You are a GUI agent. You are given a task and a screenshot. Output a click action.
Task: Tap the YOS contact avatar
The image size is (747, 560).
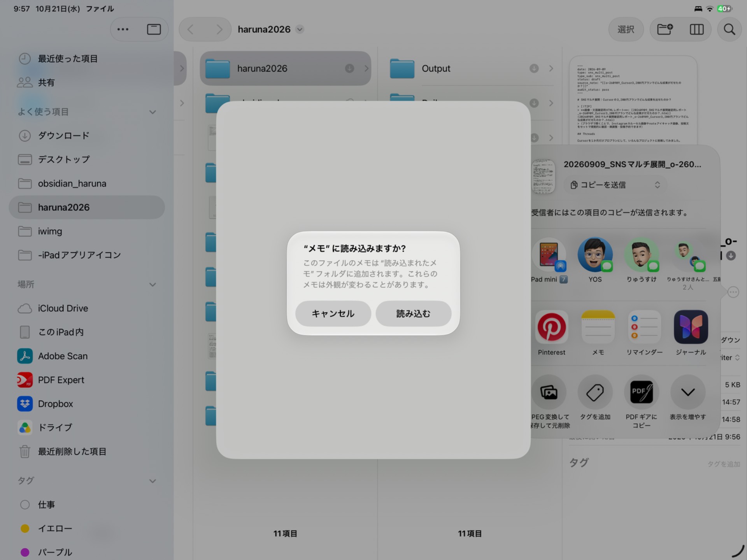[x=595, y=255]
